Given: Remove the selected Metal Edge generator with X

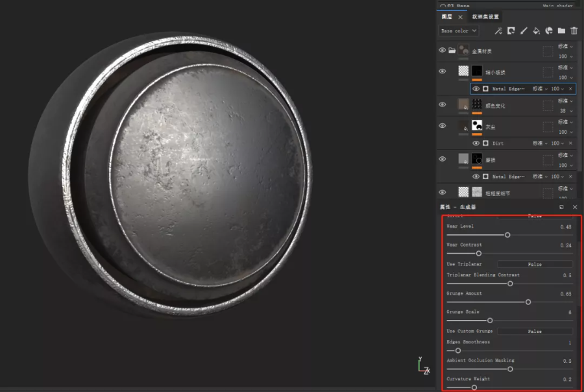Looking at the screenshot, I should [x=570, y=89].
